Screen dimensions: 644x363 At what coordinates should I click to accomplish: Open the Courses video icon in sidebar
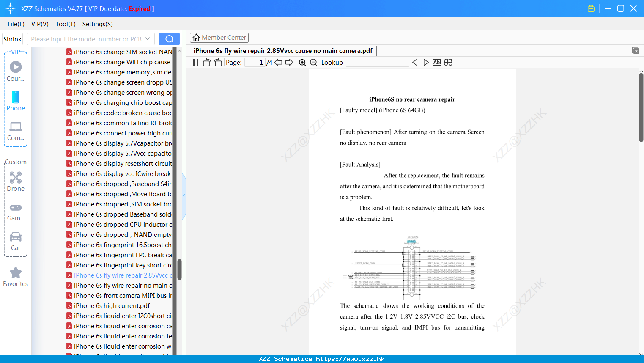16,67
